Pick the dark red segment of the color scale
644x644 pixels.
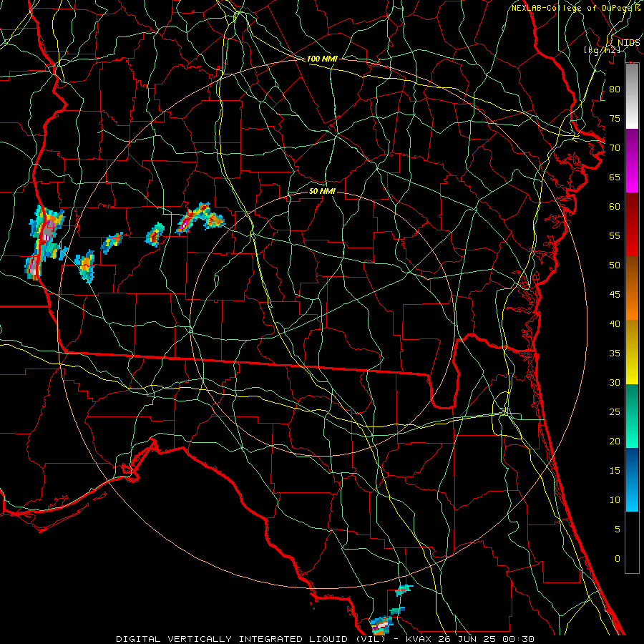[x=632, y=224]
